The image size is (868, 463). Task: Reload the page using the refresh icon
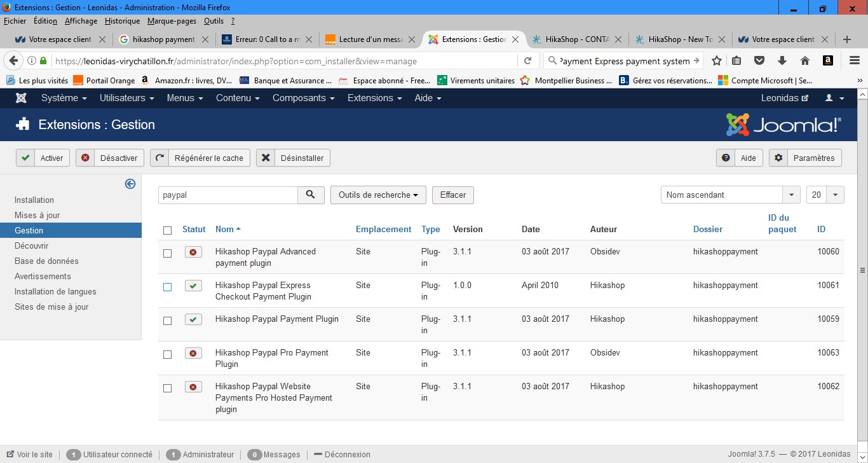527,61
